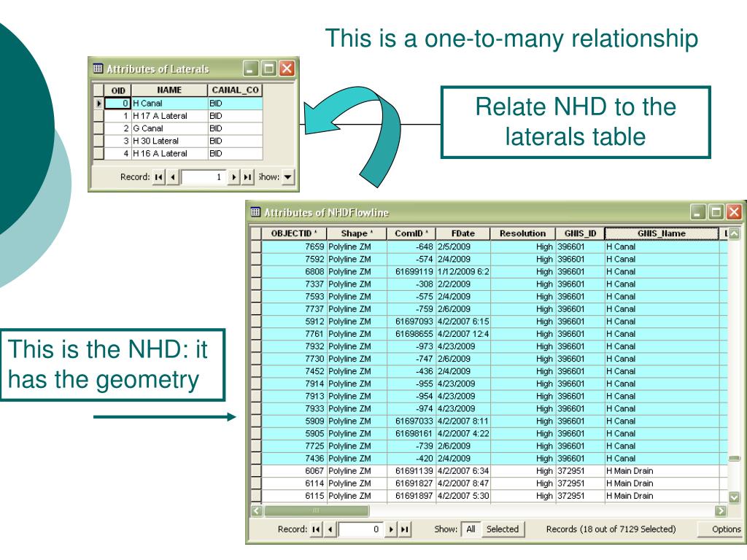Screen dimensions: 747x560
Task: Select the H 17 A Lateral cell
Action: (169, 116)
